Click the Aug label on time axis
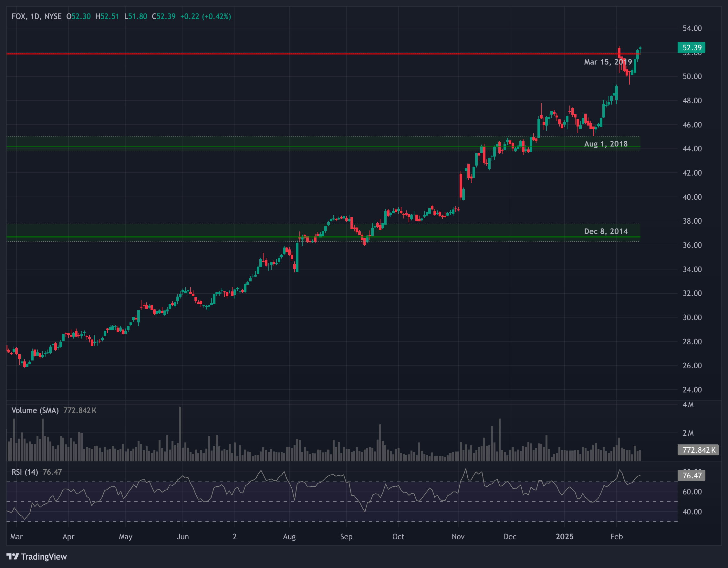The image size is (728, 568). 289,537
